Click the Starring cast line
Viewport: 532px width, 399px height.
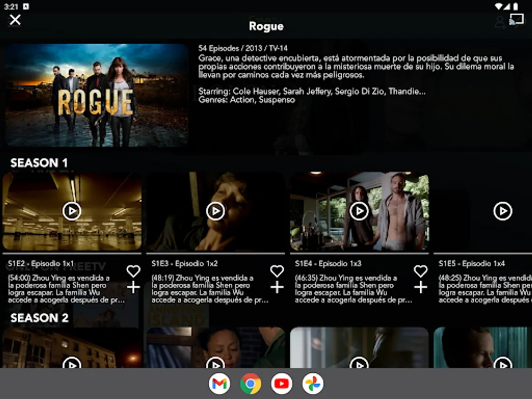click(x=312, y=92)
